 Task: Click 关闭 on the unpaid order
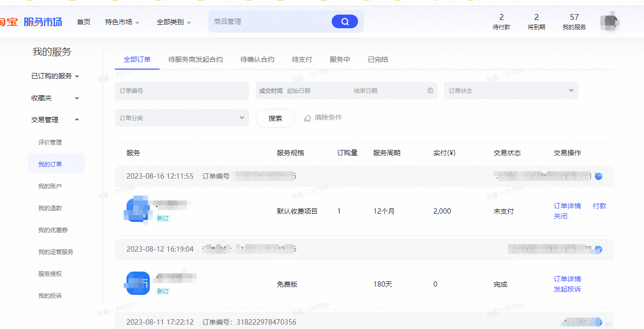tap(560, 216)
